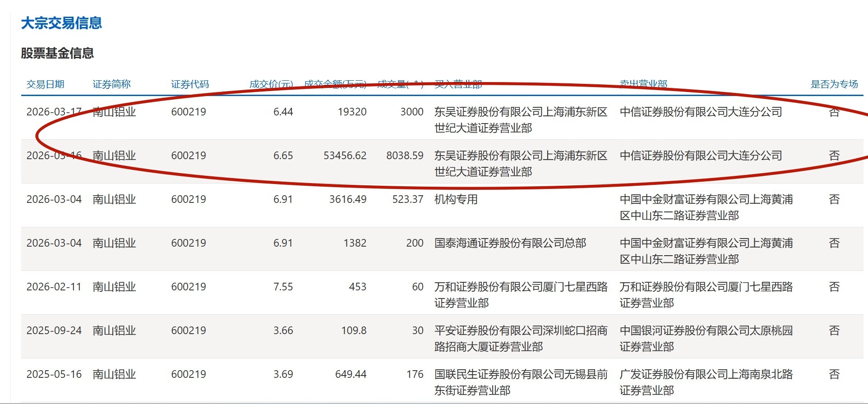This screenshot has width=868, height=404.
Task: Click the 机构专用 buyer cell
Action: coord(456,199)
